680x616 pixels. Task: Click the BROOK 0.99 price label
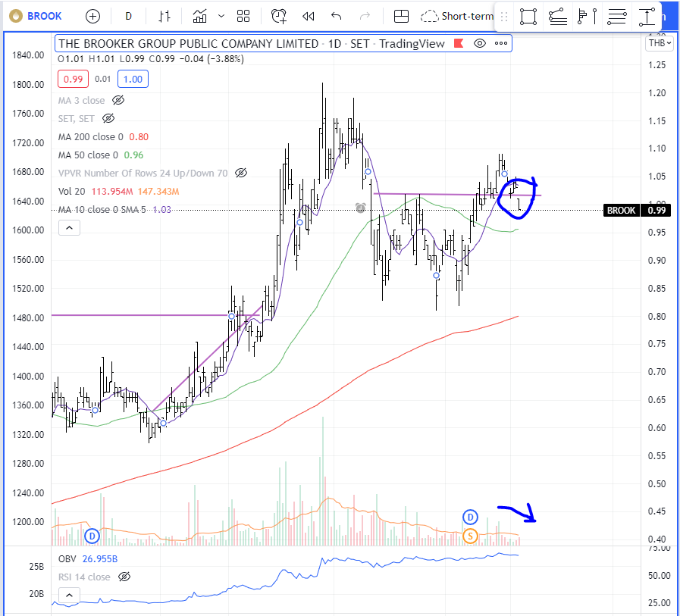point(637,210)
